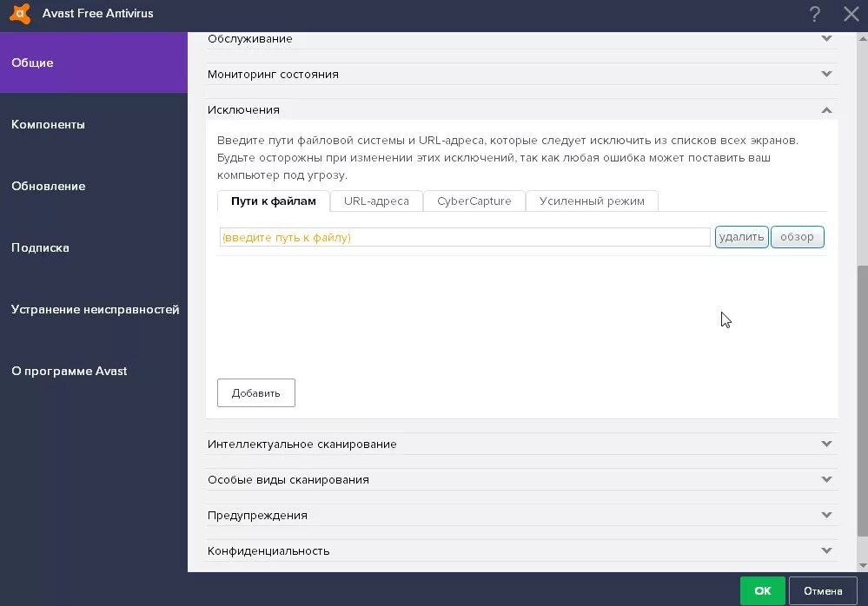The image size is (868, 606).
Task: Click the Особые виды сканирования title
Action: 288,479
